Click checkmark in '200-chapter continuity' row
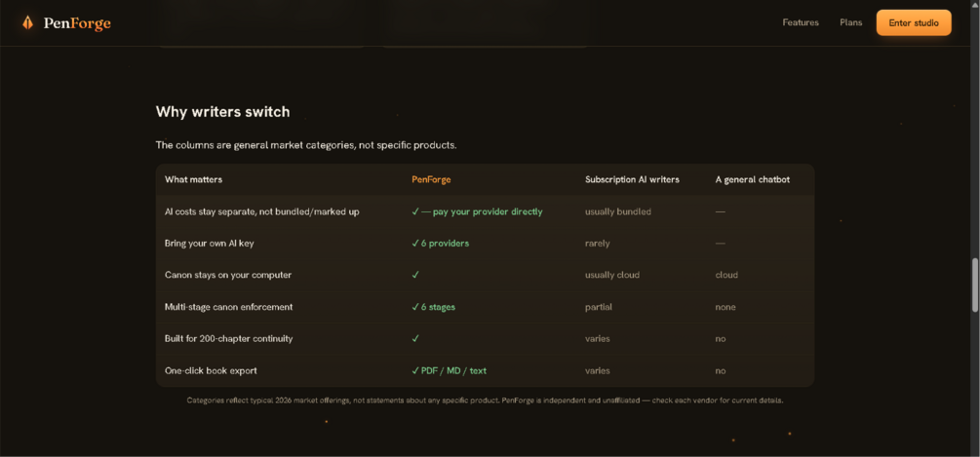980x457 pixels. click(x=415, y=338)
